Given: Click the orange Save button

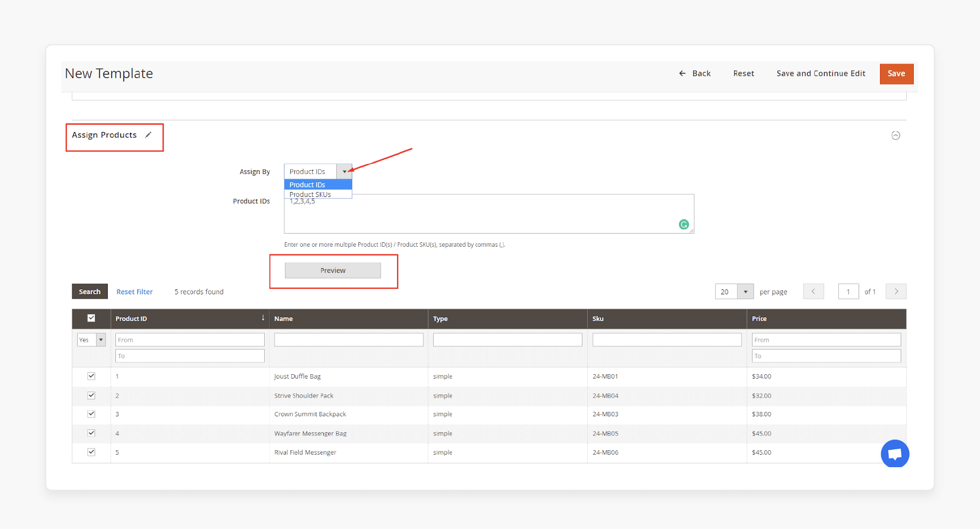Looking at the screenshot, I should click(x=896, y=74).
